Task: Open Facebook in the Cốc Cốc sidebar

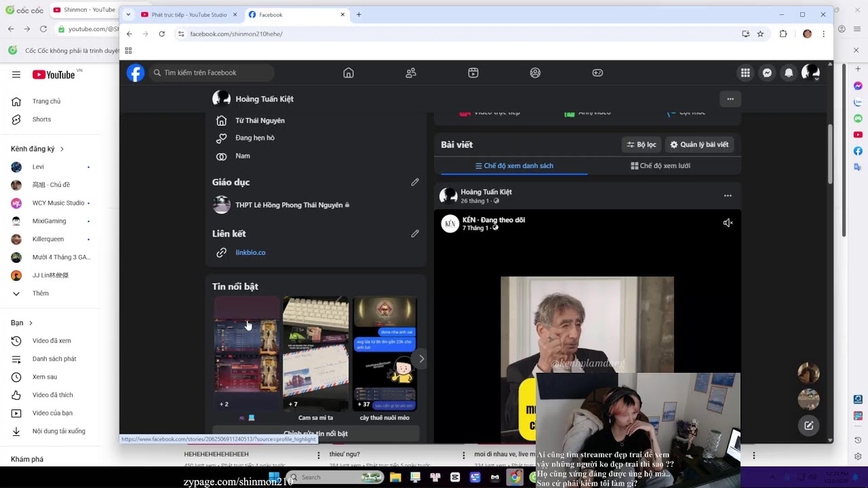Action: (x=858, y=151)
